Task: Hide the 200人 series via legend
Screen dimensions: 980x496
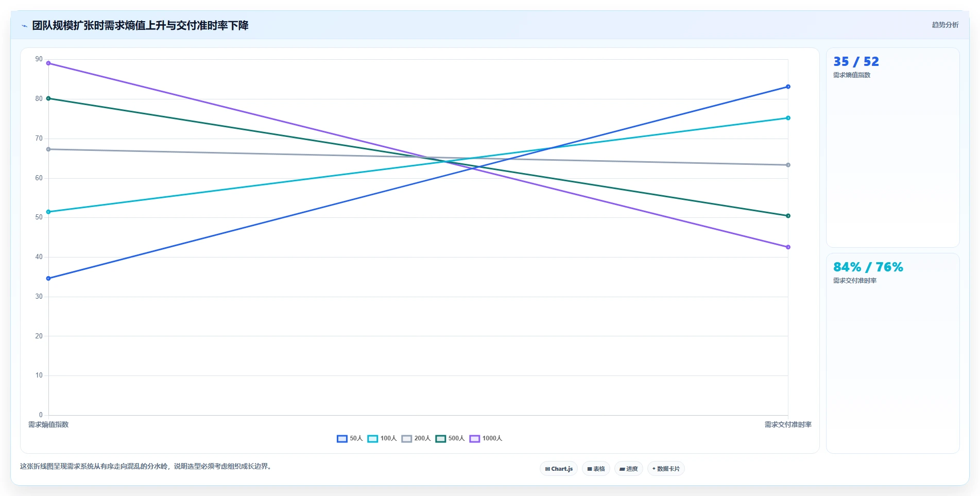Action: 416,438
